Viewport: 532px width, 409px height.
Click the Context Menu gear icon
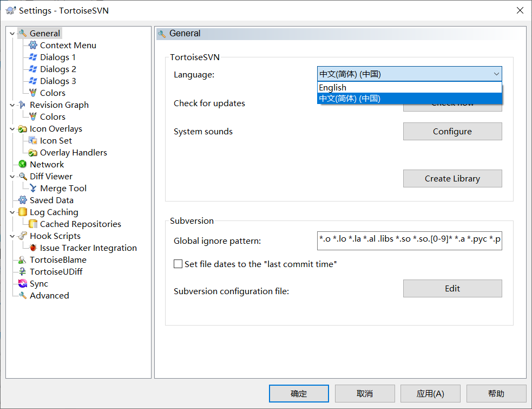(33, 45)
